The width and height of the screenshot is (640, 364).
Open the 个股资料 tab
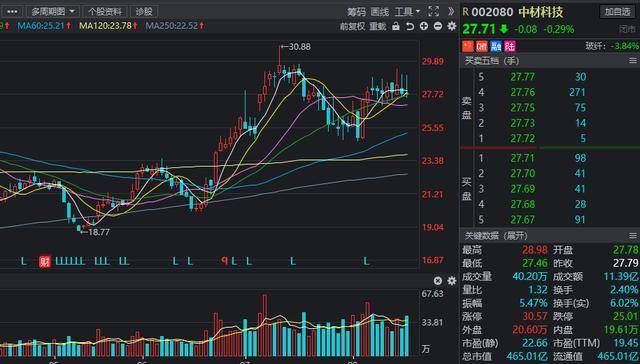[x=105, y=12]
